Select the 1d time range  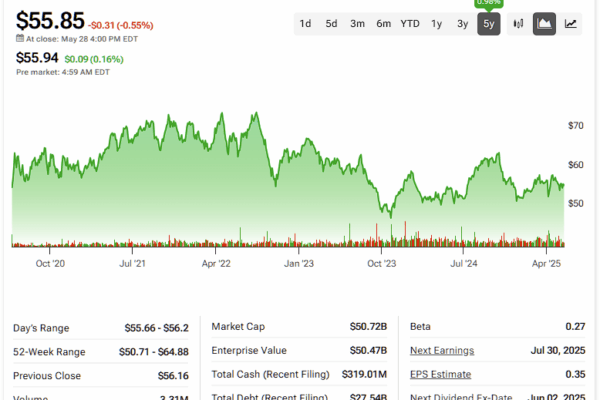(x=305, y=24)
